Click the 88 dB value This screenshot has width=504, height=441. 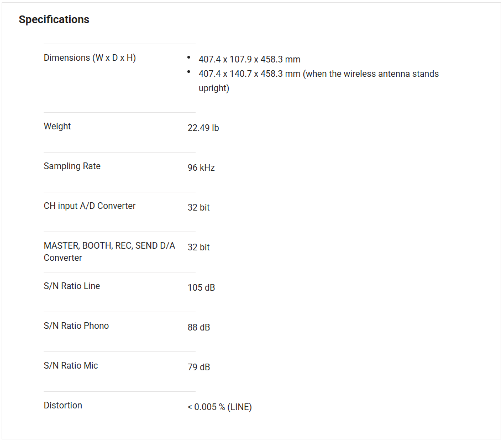pos(199,327)
